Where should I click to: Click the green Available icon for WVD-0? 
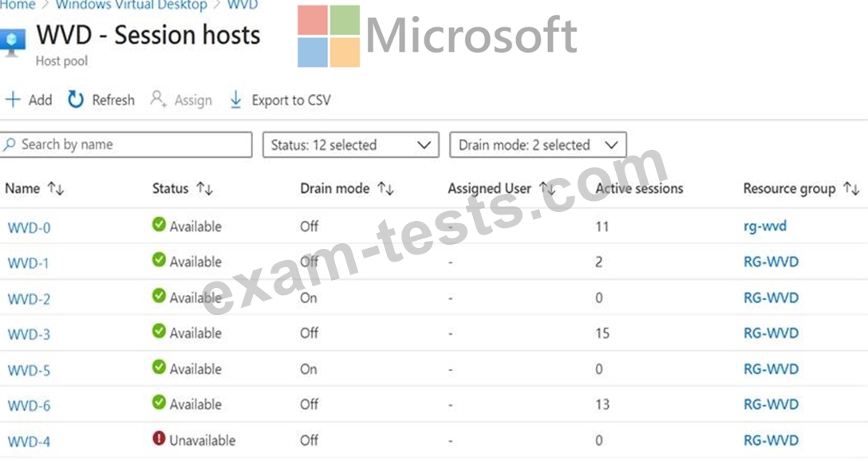159,226
